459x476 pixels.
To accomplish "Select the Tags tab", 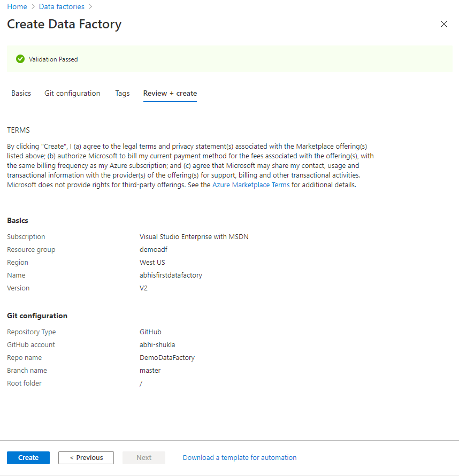I will coord(123,93).
